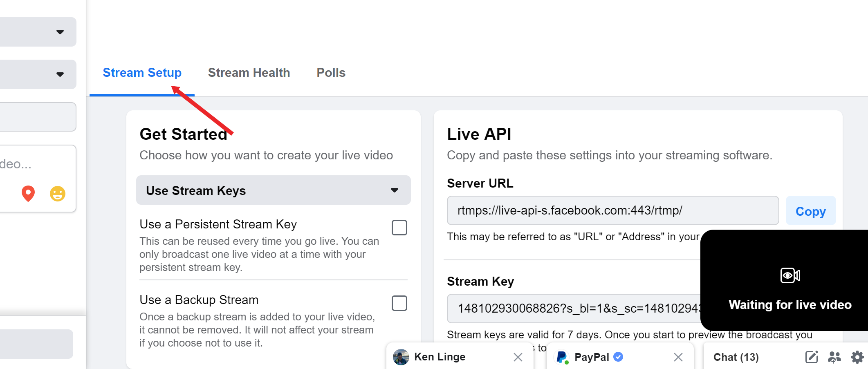Click the yellow emoji feeling icon
The height and width of the screenshot is (369, 868).
pos(58,193)
